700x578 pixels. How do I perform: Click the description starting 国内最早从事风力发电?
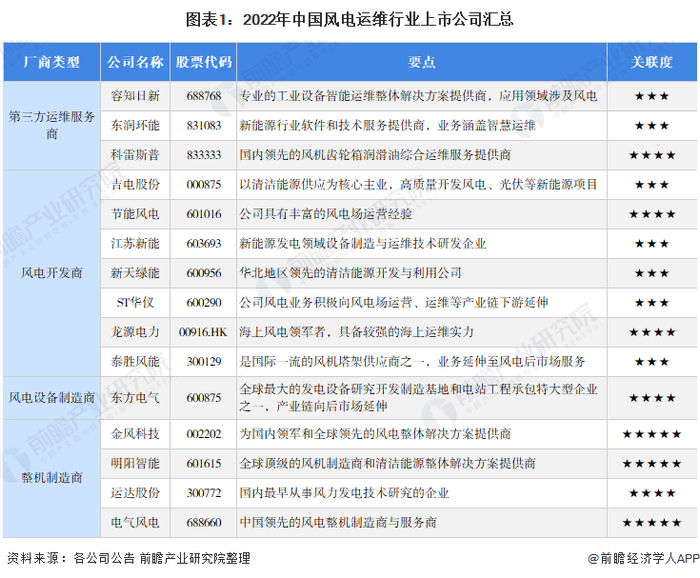(344, 493)
